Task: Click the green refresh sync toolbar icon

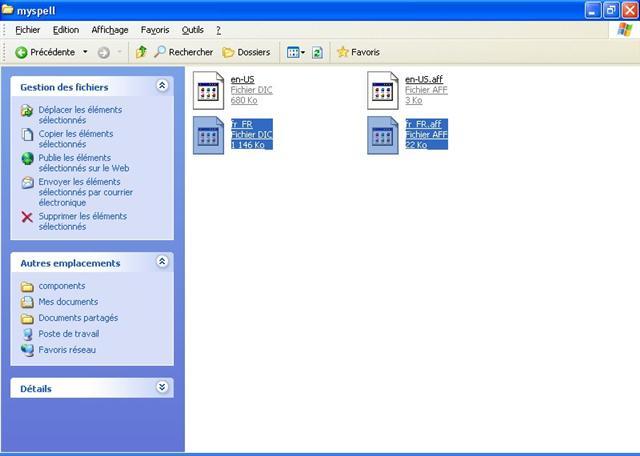Action: (x=317, y=52)
